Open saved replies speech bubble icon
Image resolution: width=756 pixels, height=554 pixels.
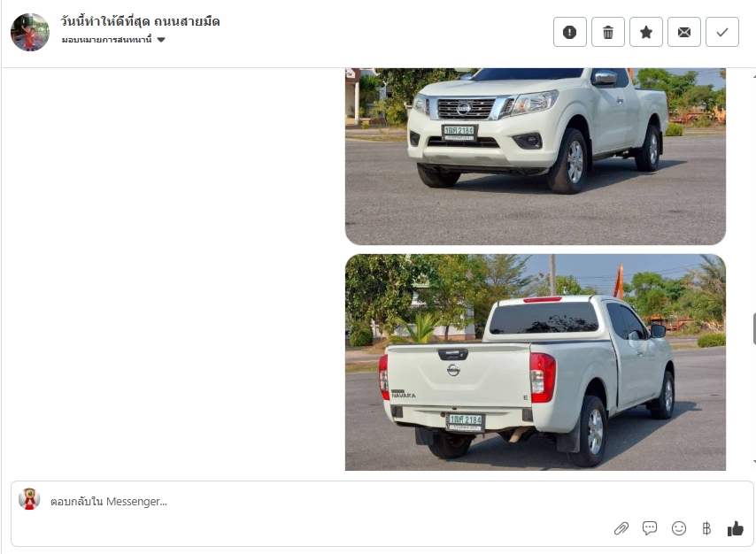(650, 528)
